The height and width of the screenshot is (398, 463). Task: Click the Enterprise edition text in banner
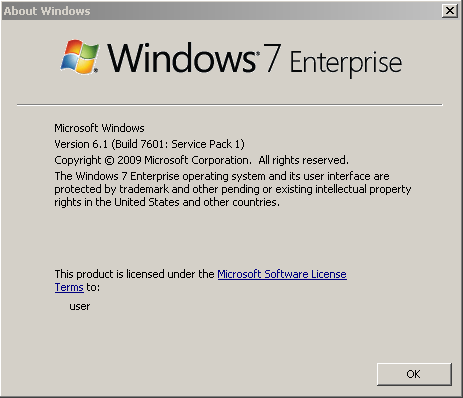click(x=346, y=62)
